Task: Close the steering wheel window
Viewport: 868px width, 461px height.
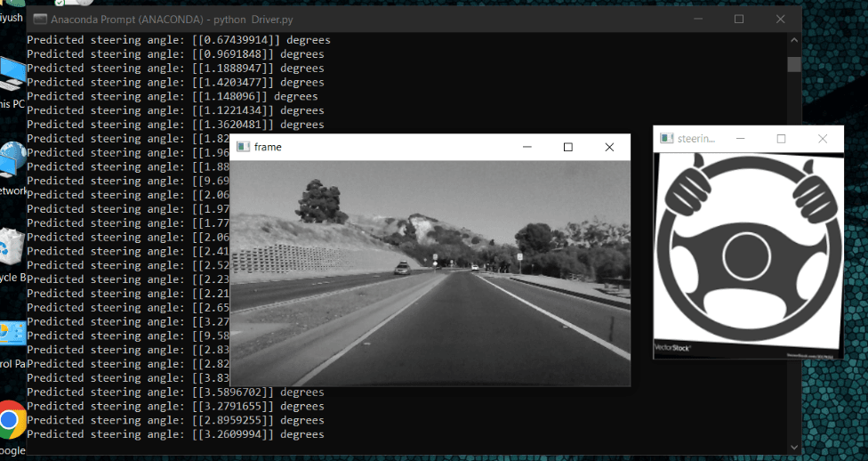Action: point(823,139)
